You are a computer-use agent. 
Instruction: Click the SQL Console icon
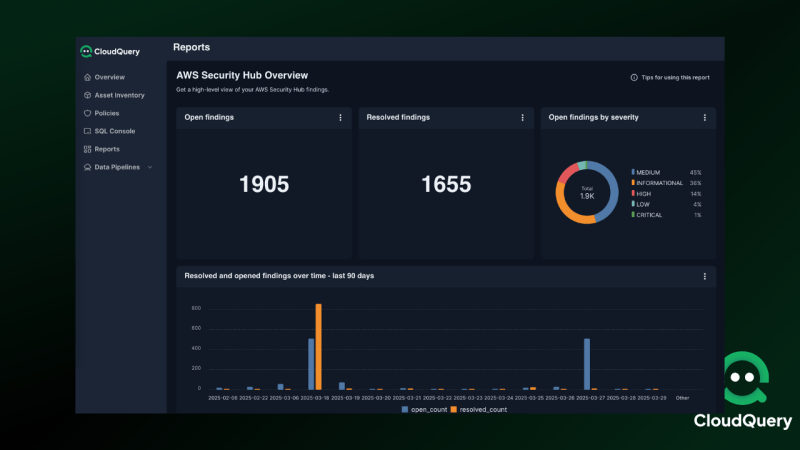[x=87, y=131]
